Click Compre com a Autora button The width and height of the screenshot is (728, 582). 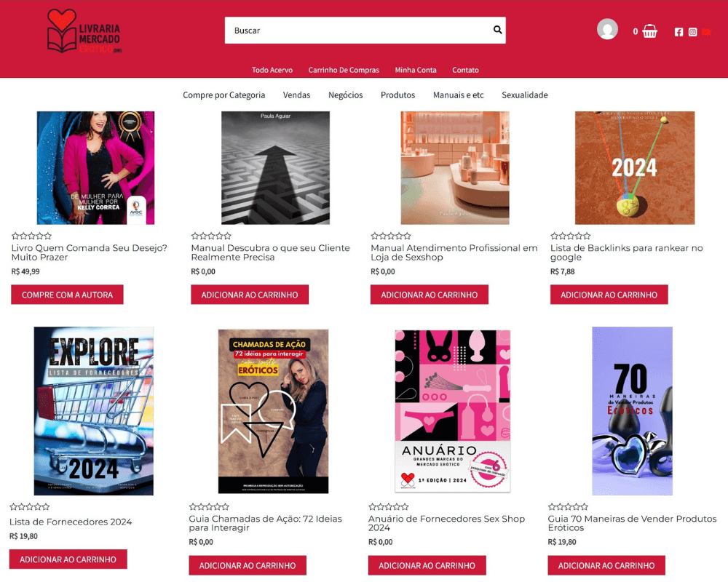coord(67,295)
